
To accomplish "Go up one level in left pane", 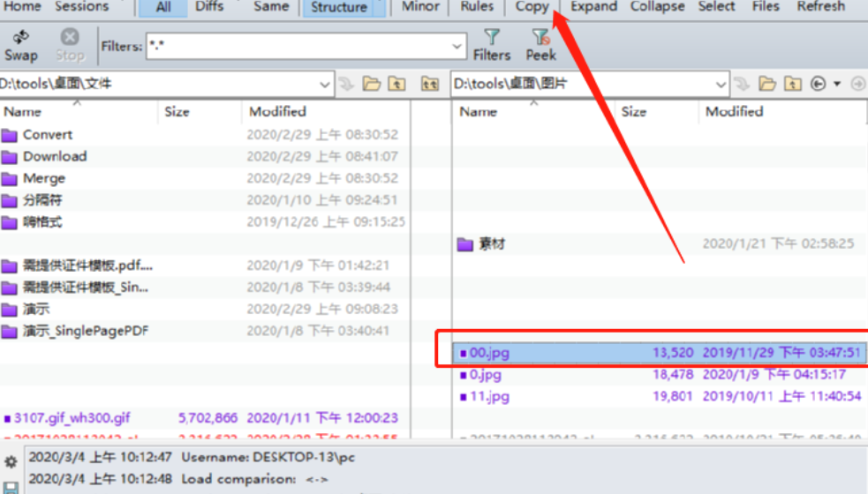I will pos(396,84).
